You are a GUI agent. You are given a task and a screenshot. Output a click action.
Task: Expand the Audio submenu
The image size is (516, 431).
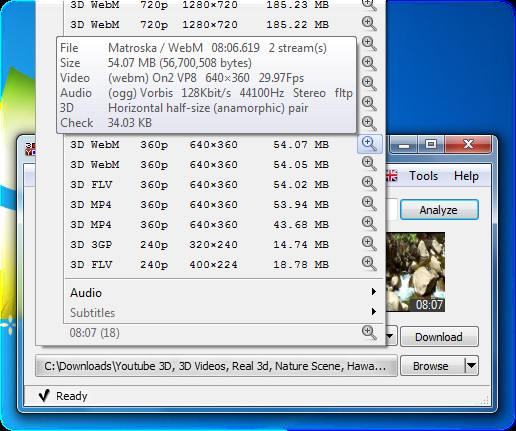click(x=223, y=293)
